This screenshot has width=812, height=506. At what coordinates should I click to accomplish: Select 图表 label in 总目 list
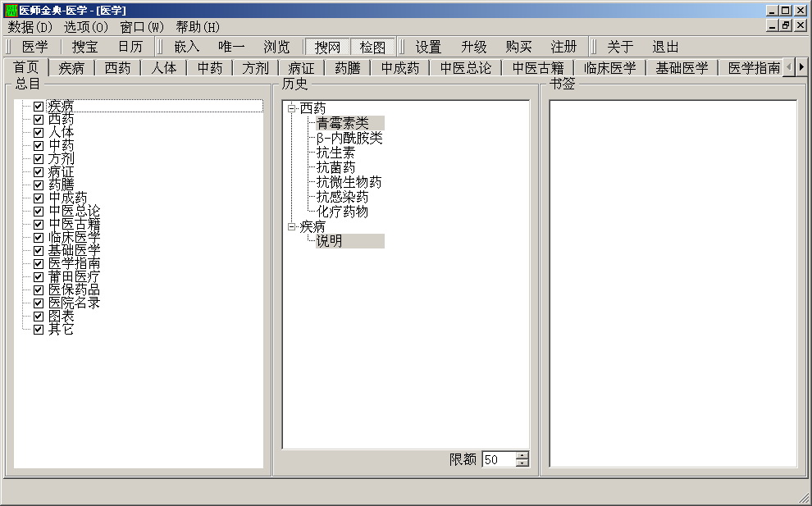(62, 317)
